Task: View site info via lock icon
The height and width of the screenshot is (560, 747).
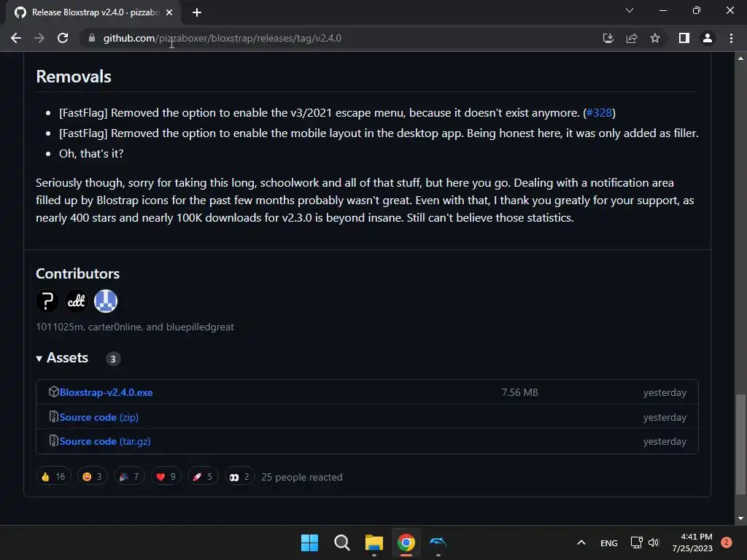Action: point(91,38)
